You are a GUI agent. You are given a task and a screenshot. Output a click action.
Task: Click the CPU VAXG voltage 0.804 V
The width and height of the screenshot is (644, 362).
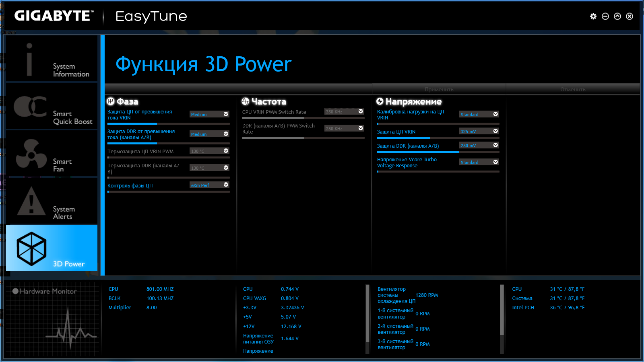point(290,298)
